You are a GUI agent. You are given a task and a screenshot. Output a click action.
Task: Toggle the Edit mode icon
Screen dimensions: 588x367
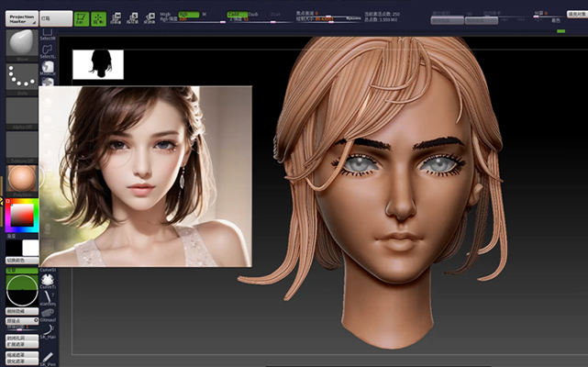82,18
